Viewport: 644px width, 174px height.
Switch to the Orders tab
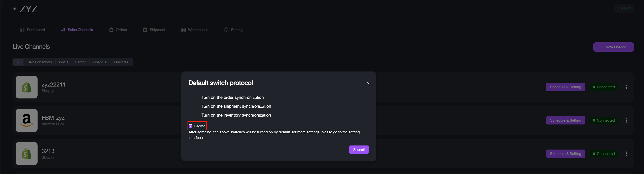click(x=118, y=30)
